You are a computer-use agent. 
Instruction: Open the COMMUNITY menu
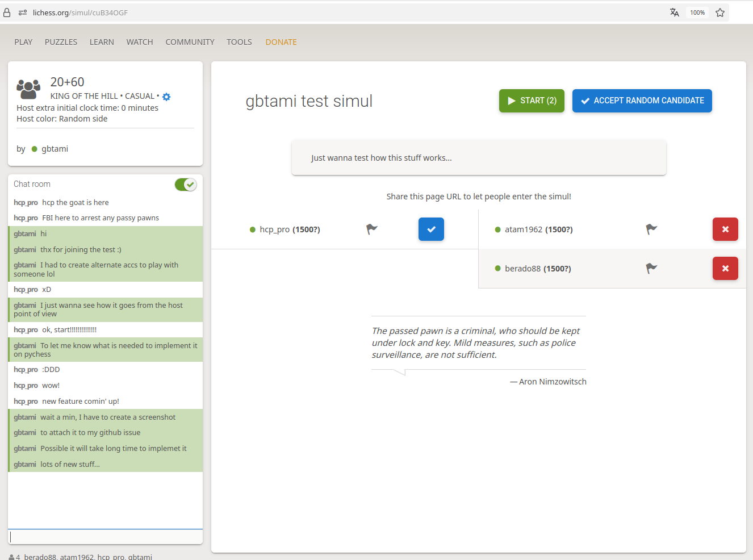[190, 42]
